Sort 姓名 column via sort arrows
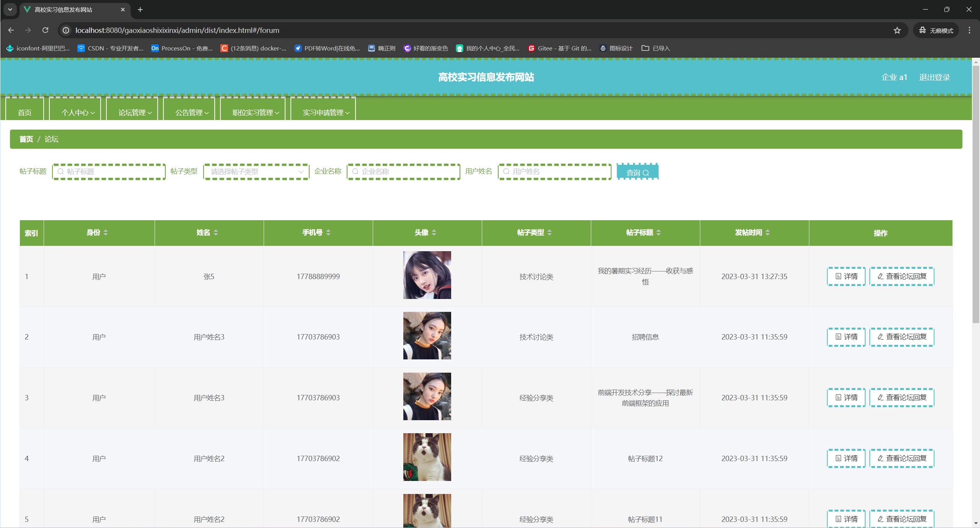 pyautogui.click(x=216, y=232)
